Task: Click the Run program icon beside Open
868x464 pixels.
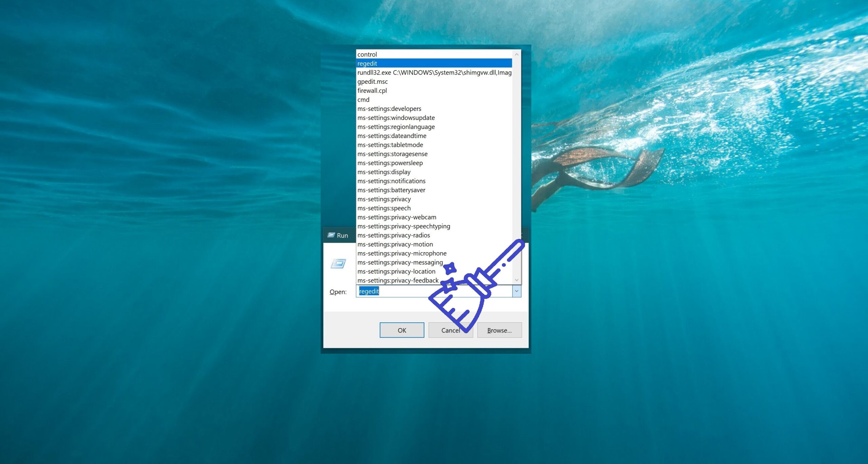Action: click(338, 264)
